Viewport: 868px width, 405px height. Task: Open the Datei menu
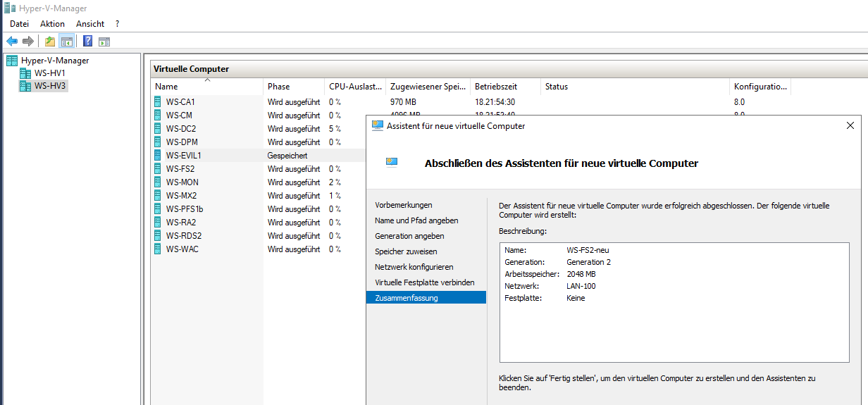point(20,24)
